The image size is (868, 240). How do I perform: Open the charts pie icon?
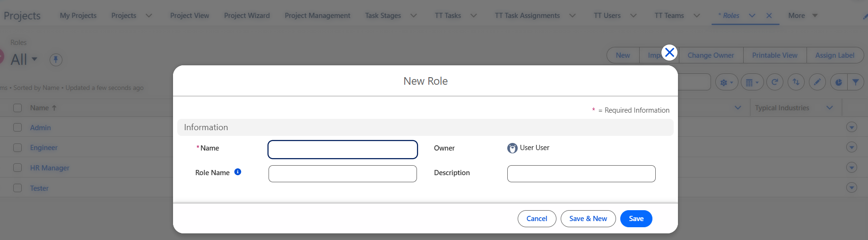click(839, 82)
